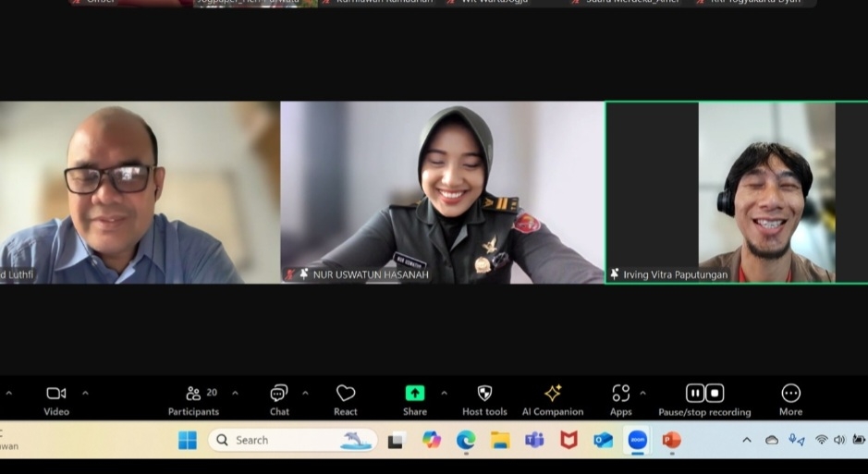Expand chat options arrow beside Chat
Screen dimensions: 868x474
(x=305, y=394)
